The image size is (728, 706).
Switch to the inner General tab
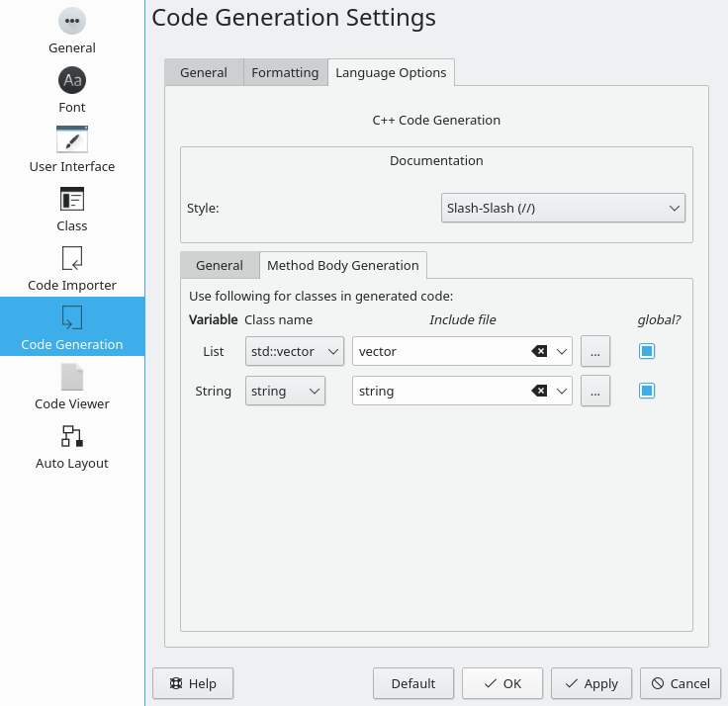pyautogui.click(x=220, y=265)
